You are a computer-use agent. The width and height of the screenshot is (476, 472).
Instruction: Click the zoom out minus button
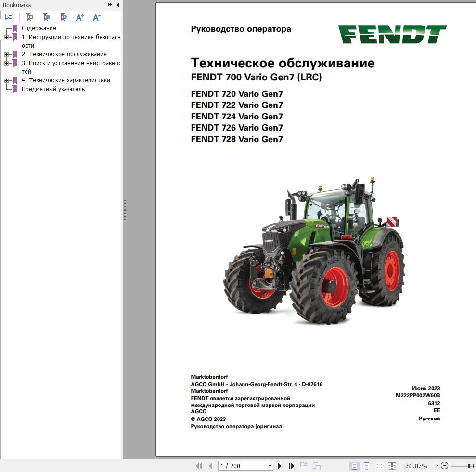pos(444,466)
